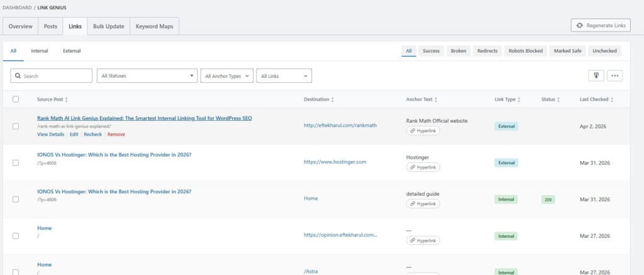Open the eftekharul.com/rankmath destination link
Screen dimensions: 644x275
[340, 125]
